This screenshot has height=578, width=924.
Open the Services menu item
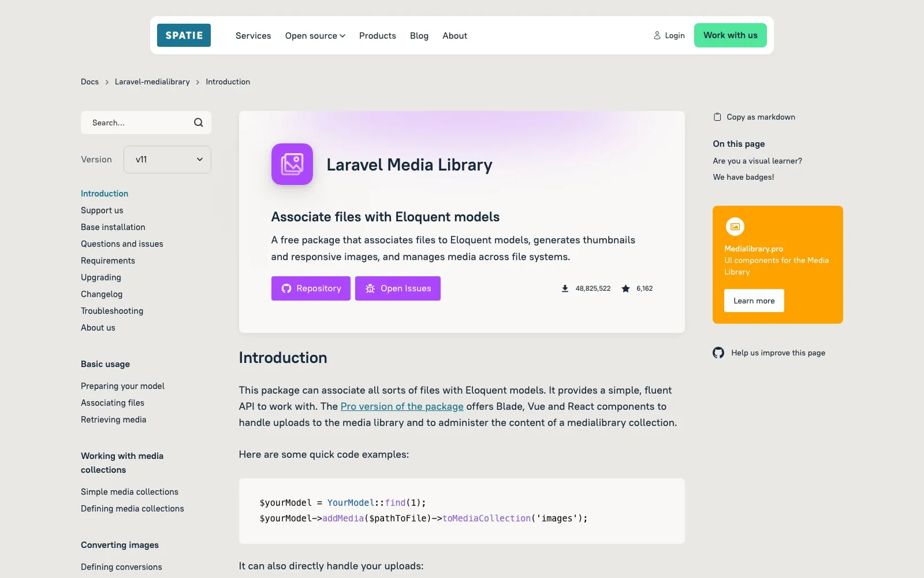tap(253, 36)
